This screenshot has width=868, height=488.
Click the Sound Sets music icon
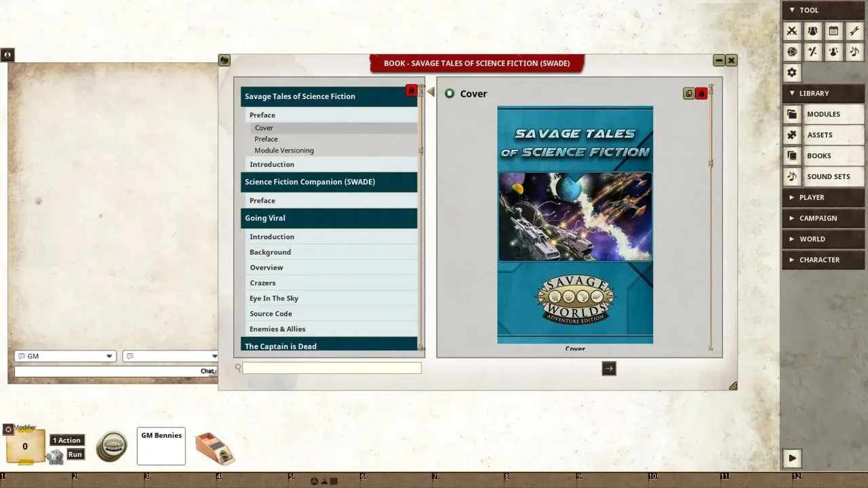[x=791, y=176]
